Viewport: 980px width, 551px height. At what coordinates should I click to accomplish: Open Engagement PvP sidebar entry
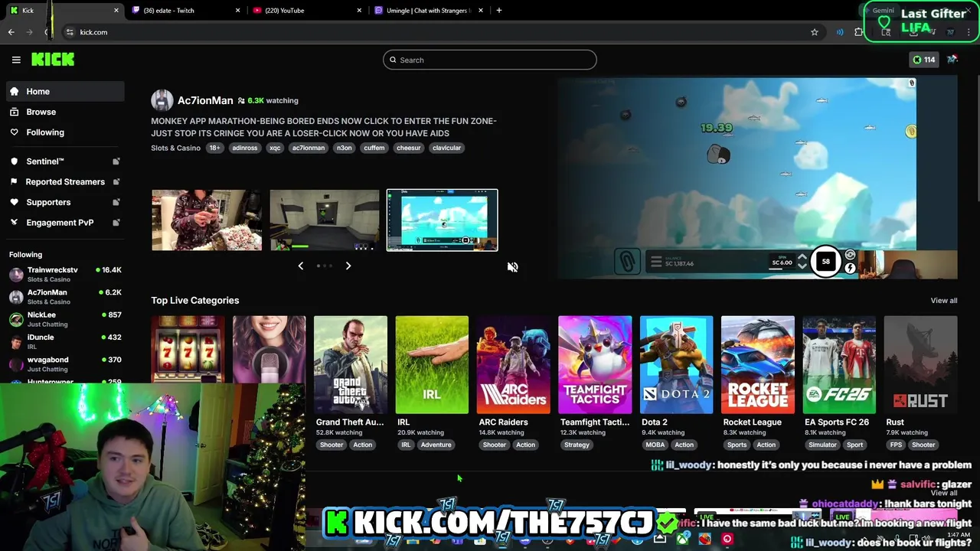pos(65,223)
